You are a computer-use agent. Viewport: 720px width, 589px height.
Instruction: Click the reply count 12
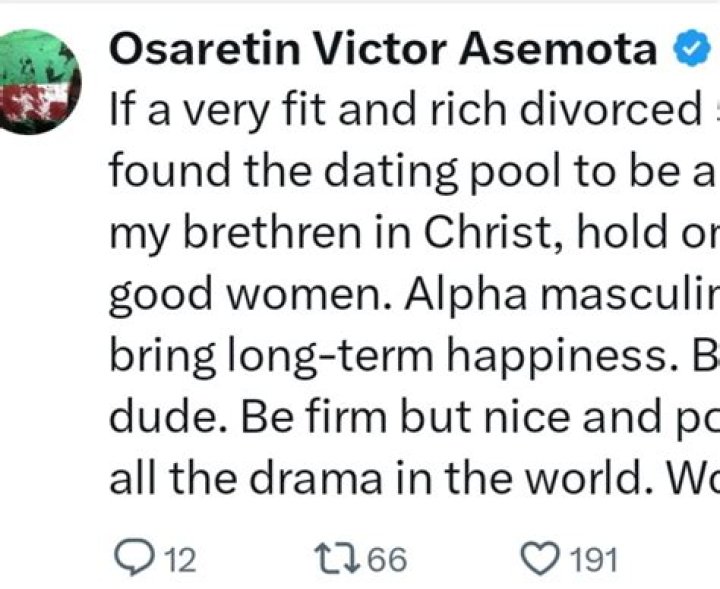point(180,559)
